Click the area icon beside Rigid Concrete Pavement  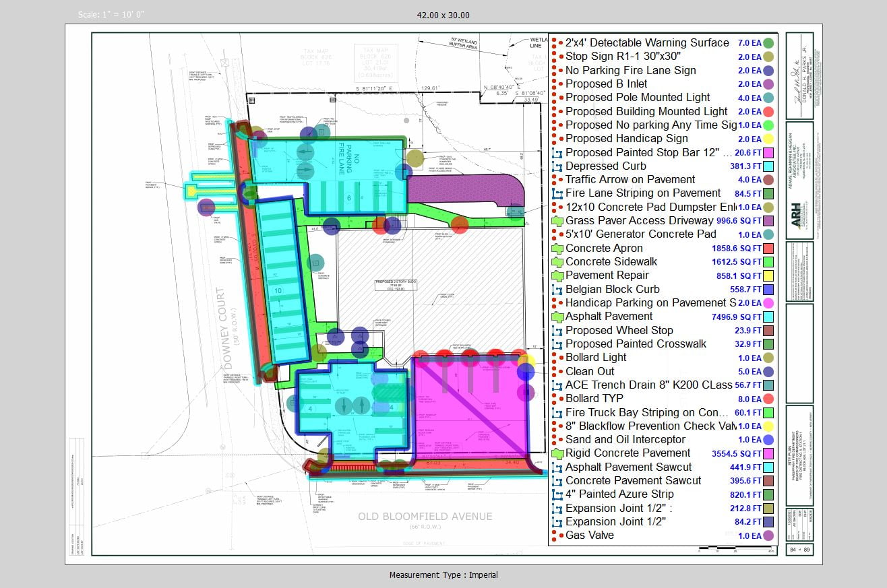(x=557, y=453)
